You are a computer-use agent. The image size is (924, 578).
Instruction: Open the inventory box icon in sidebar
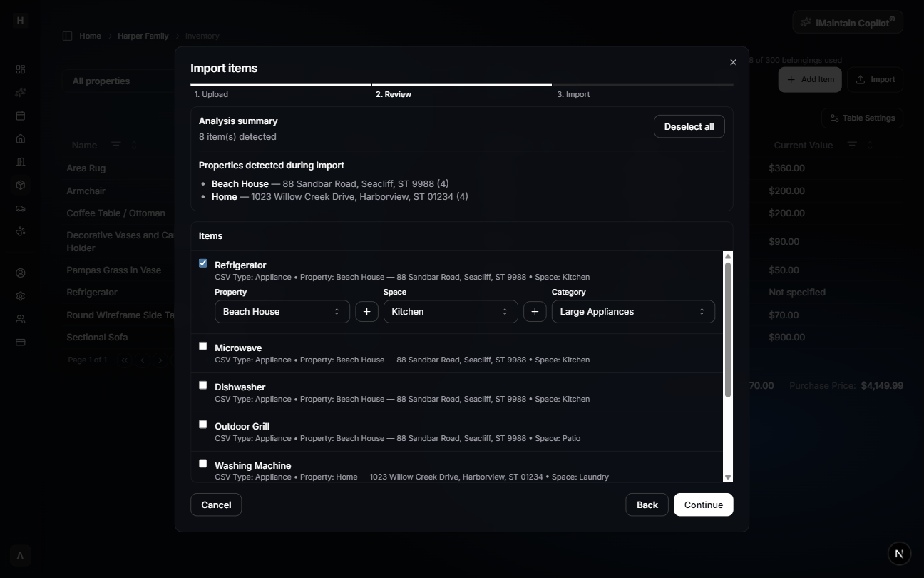[21, 184]
